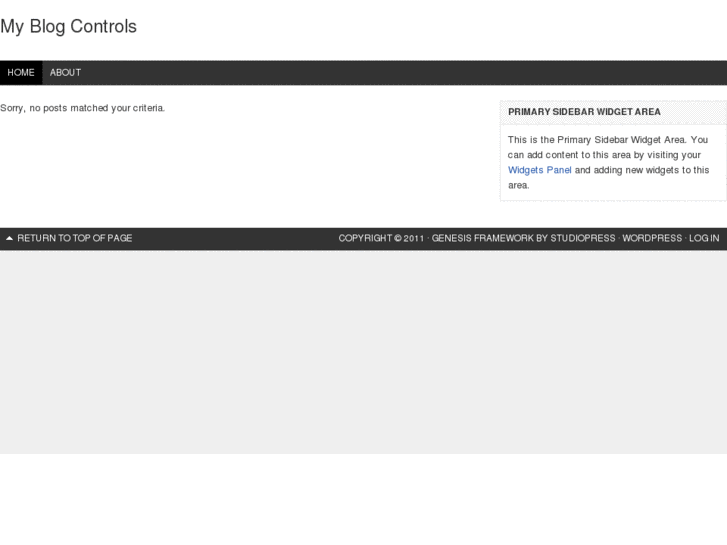Click Return to Top of Page text
Image resolution: width=727 pixels, height=545 pixels.
[x=75, y=239]
